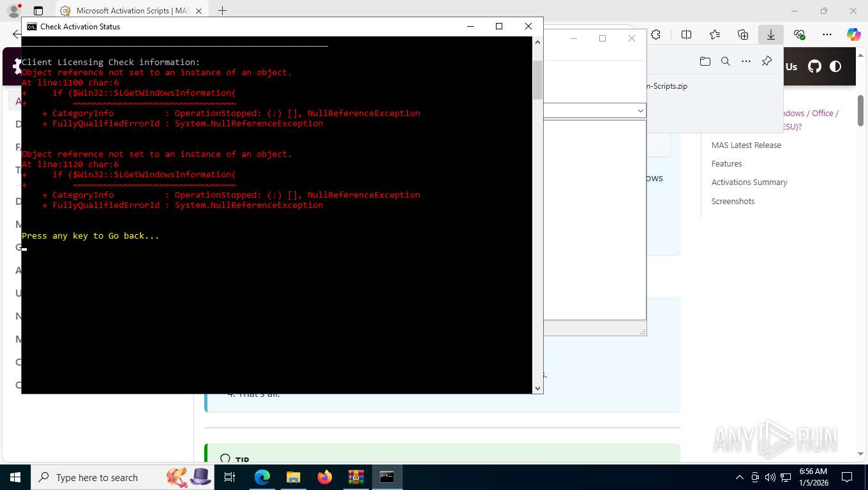
Task: Open the clock showing 6:56 AM
Action: [813, 477]
